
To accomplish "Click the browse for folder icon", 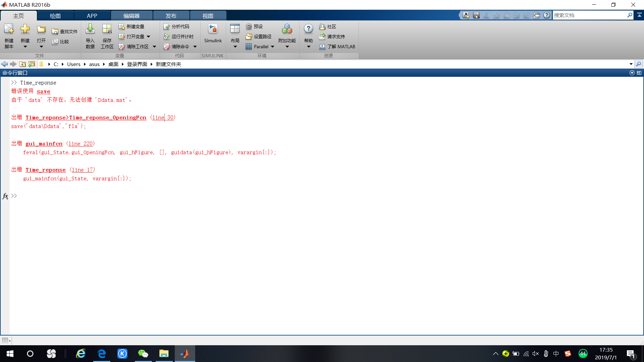I will [x=32, y=64].
